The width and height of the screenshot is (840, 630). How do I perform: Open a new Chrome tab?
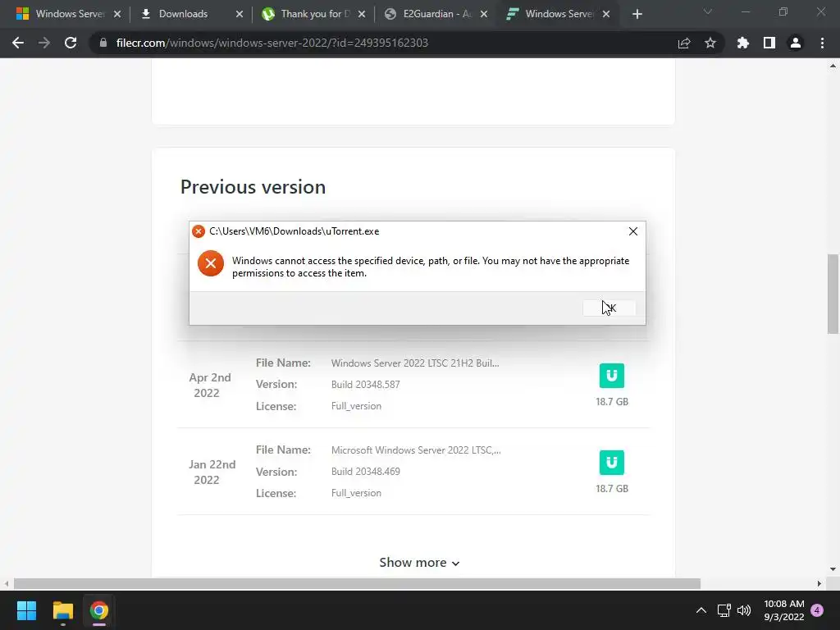point(637,14)
